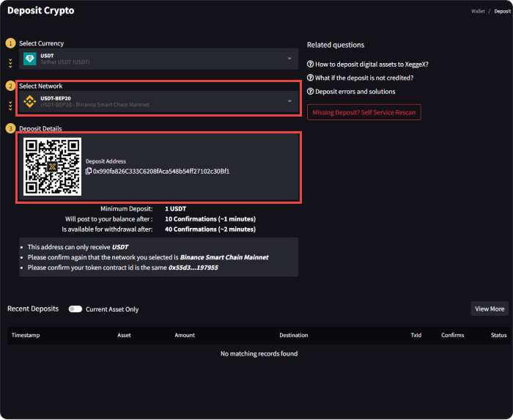
Task: Sort deposits by the Asset column header
Action: (124, 335)
